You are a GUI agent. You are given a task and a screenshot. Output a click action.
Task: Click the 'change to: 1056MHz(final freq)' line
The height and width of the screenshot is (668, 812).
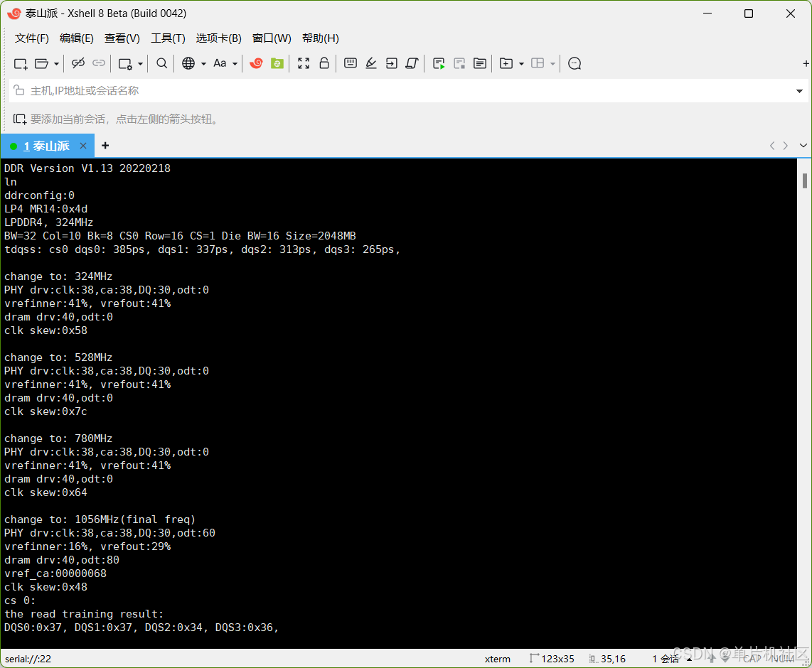pyautogui.click(x=100, y=519)
